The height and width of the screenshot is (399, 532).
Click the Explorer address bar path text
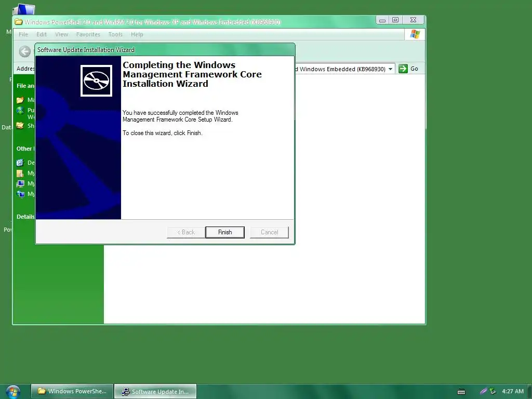pos(340,69)
